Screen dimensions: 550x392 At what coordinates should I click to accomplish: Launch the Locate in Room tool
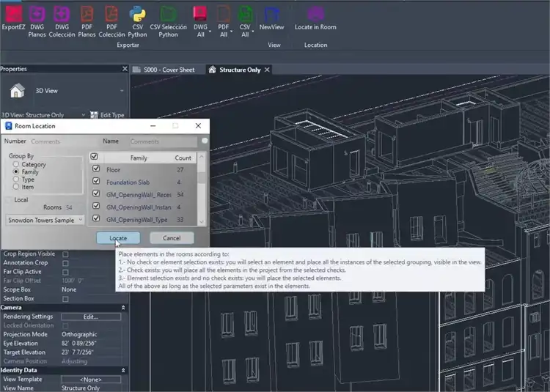point(315,13)
